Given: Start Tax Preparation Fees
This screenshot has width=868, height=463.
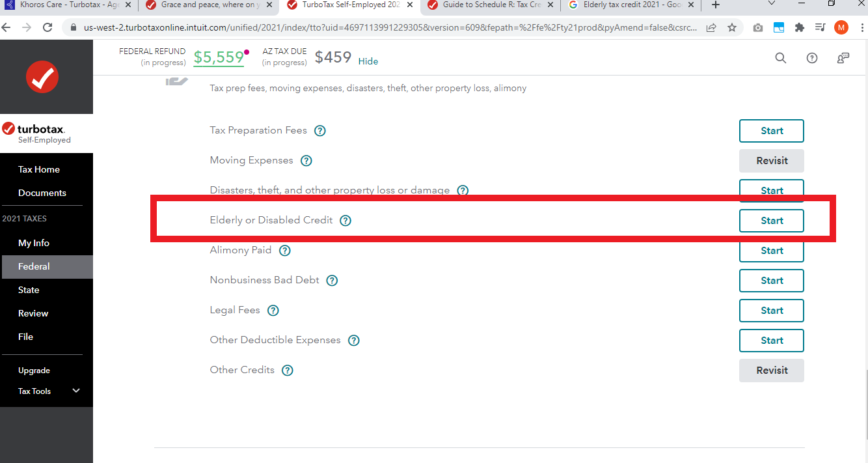Looking at the screenshot, I should click(772, 131).
